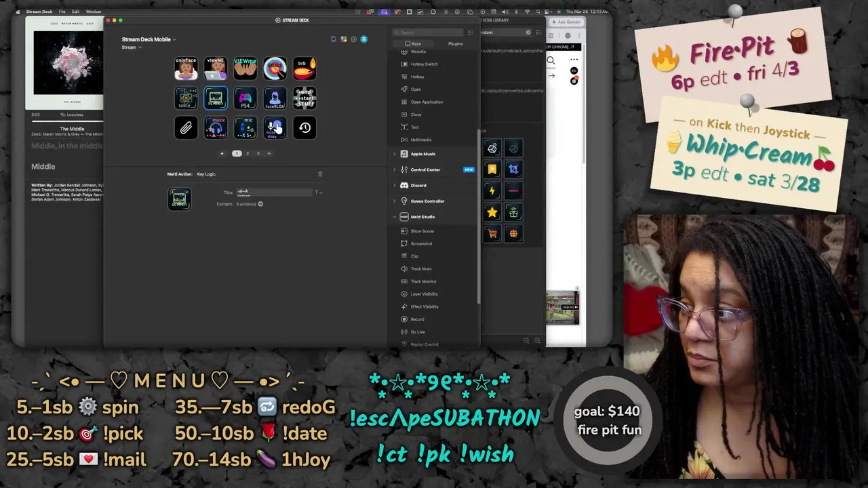Select the mic key
Screen dimensions: 868x488
(245, 127)
